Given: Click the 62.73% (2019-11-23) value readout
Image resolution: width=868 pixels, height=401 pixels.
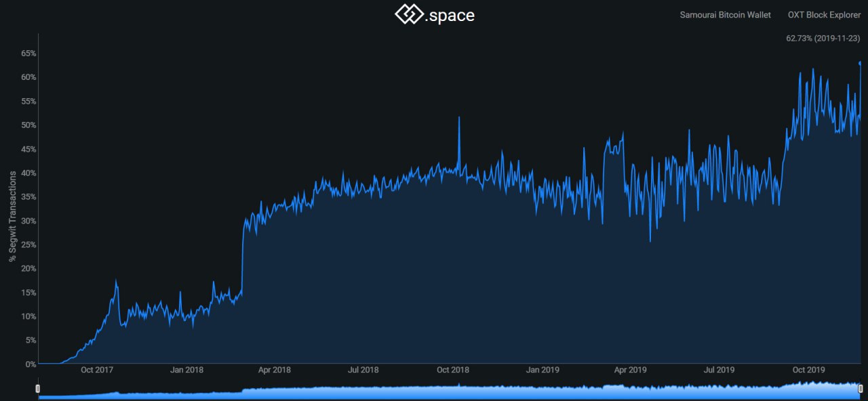Looking at the screenshot, I should (x=823, y=39).
